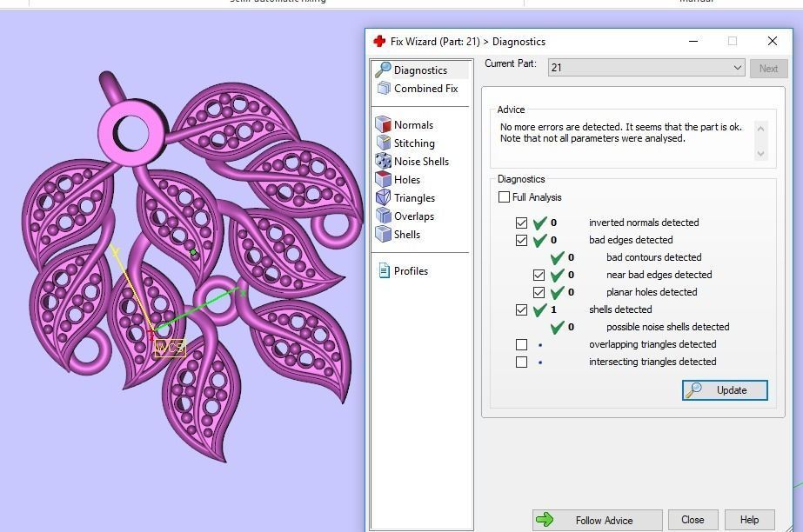Uncheck inverted normals detected checkbox

521,223
